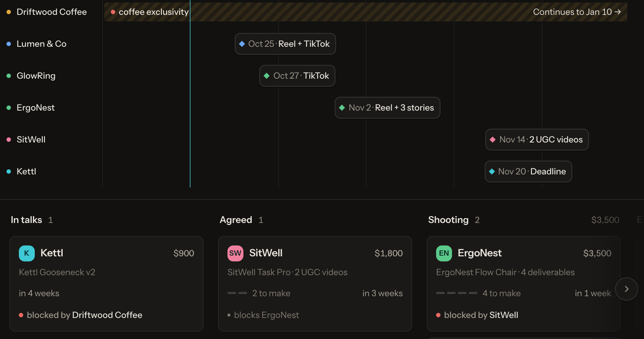Click in 1 week on ErgoNest card
The height and width of the screenshot is (339, 644).
click(593, 293)
